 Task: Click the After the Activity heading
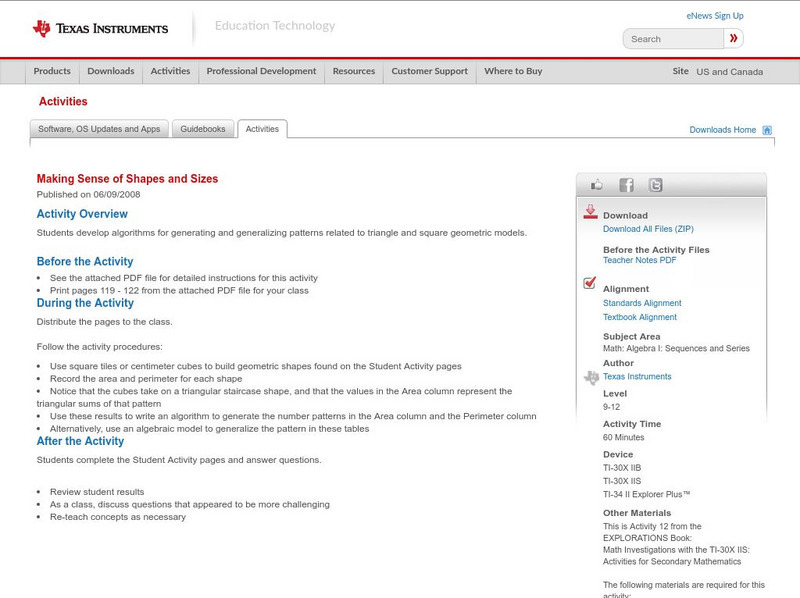pos(80,441)
